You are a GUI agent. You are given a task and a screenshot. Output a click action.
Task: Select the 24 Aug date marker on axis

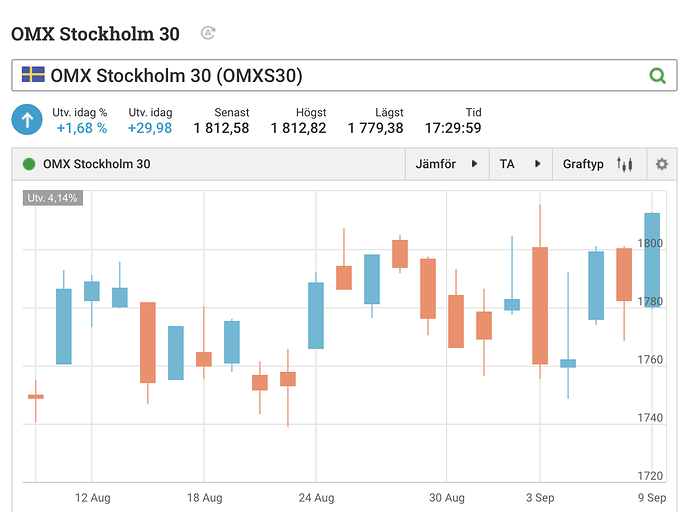(x=316, y=497)
